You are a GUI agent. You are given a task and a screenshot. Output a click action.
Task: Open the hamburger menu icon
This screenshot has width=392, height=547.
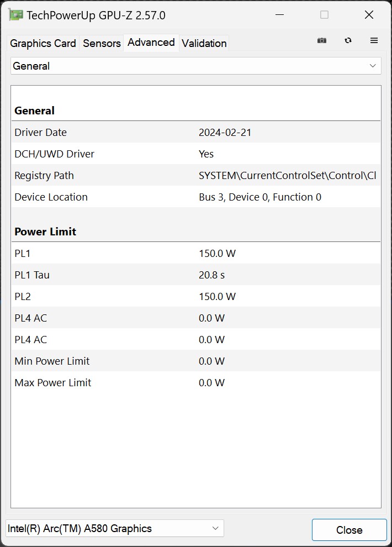point(374,40)
